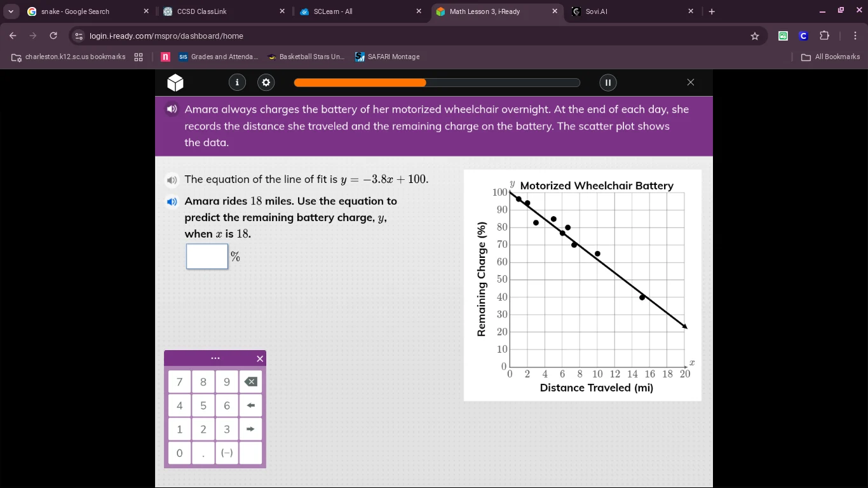868x488 pixels.
Task: Play audio for line of fit equation
Action: coord(172,180)
